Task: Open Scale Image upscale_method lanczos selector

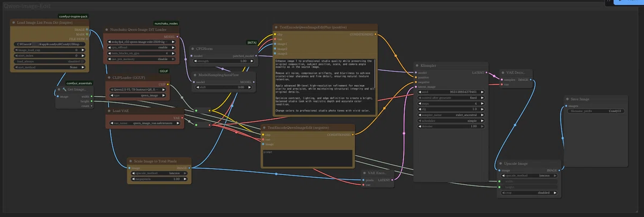Action: click(x=159, y=173)
